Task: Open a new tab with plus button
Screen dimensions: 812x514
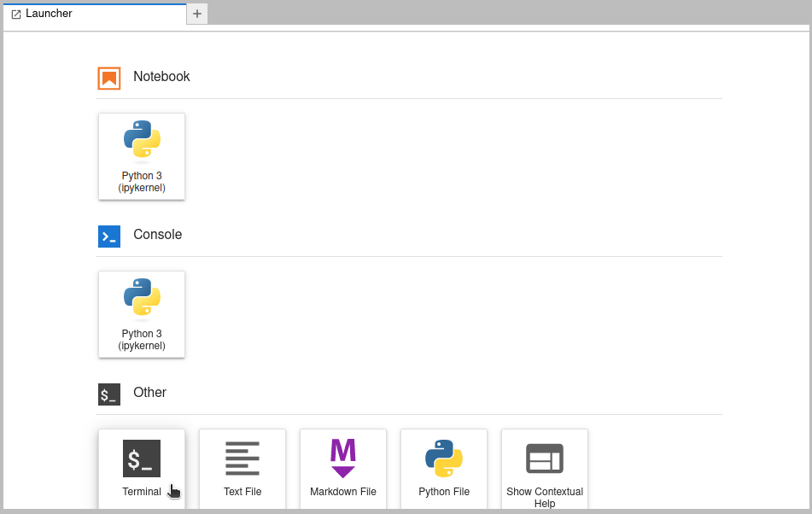Action: click(197, 14)
